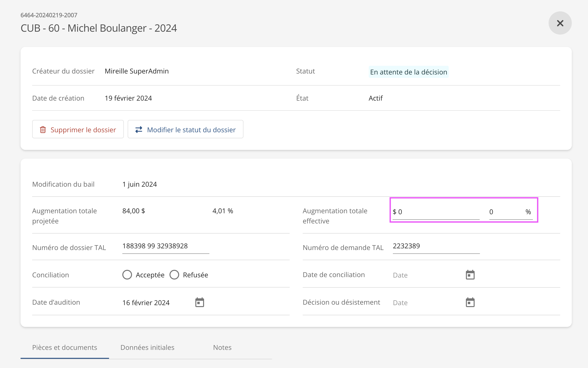Click Numéro de demande TAL field
588x368 pixels.
click(436, 246)
